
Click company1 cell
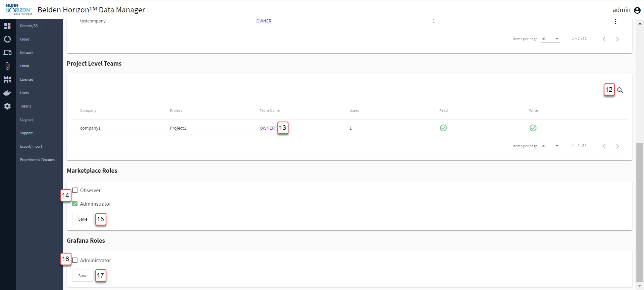(x=90, y=128)
